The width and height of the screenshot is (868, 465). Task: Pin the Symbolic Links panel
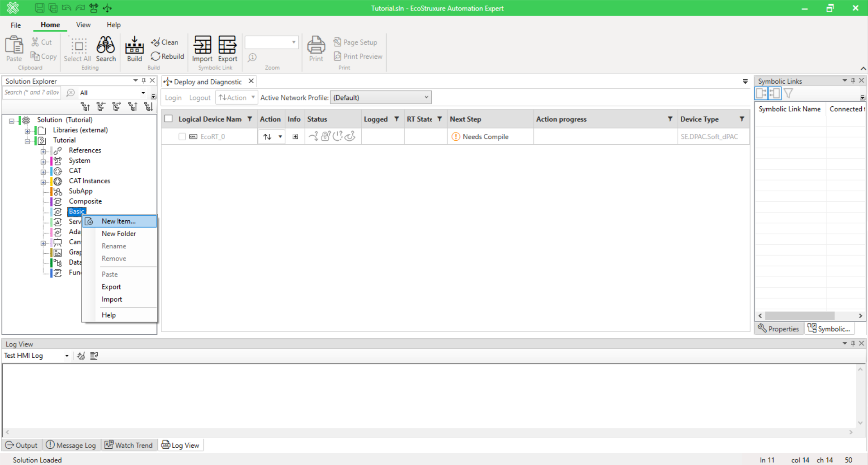pyautogui.click(x=853, y=81)
